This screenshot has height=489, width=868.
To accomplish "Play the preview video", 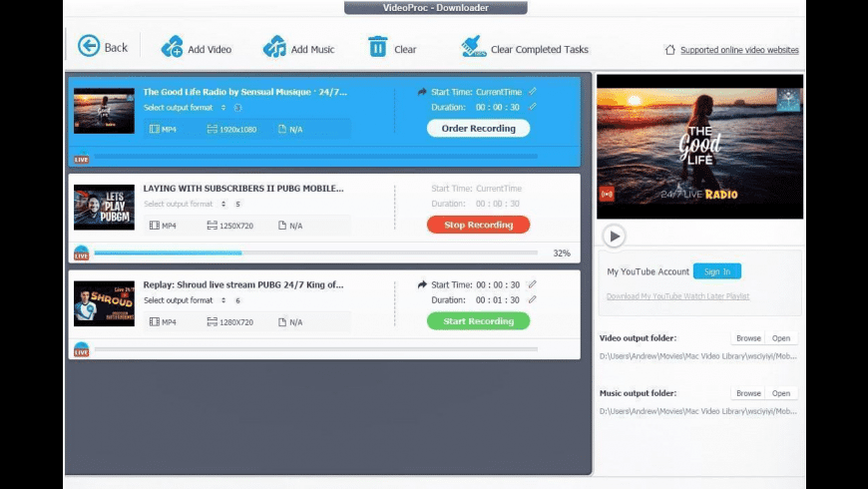I will [614, 237].
